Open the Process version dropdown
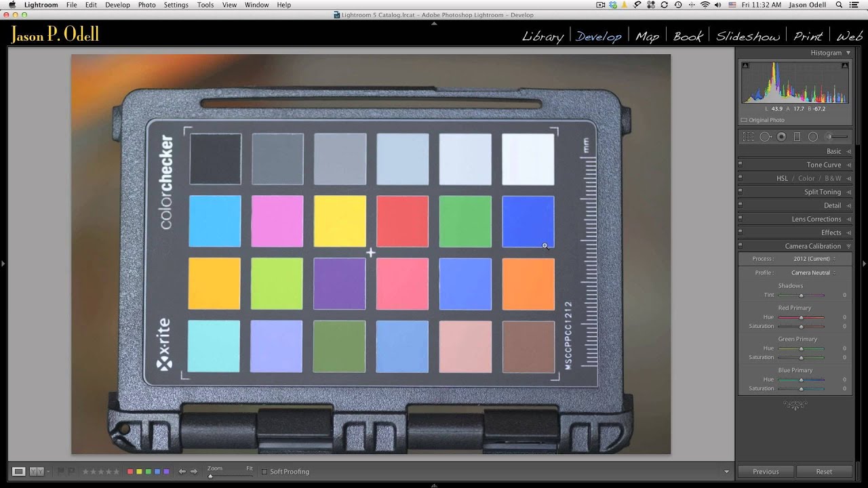This screenshot has height=488, width=868. [814, 259]
